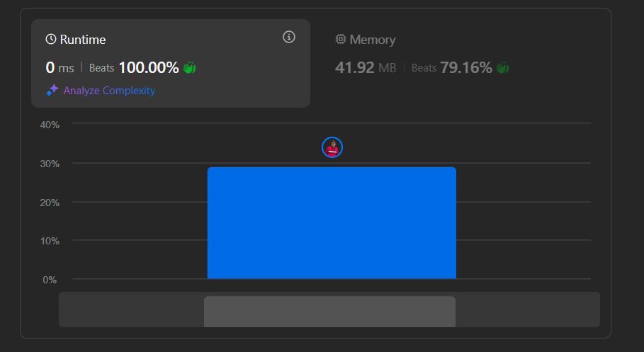
Task: Click the gray range selector handle below chart
Action: pos(329,312)
